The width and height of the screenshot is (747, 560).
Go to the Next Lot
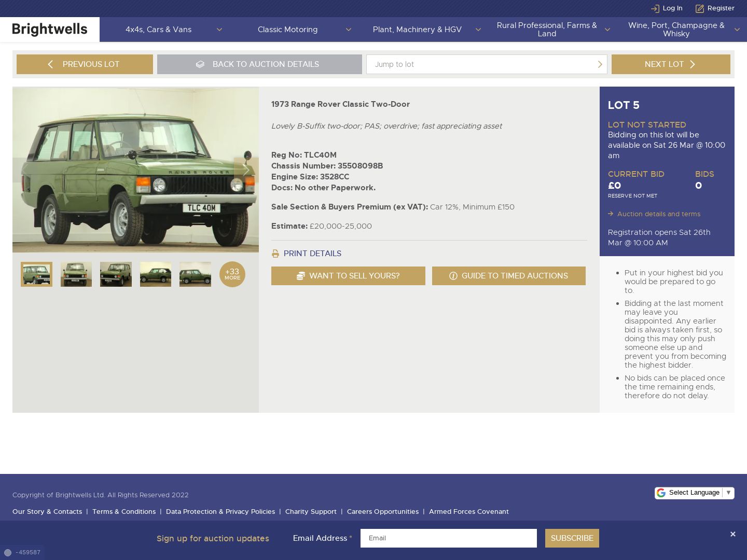[x=671, y=64]
